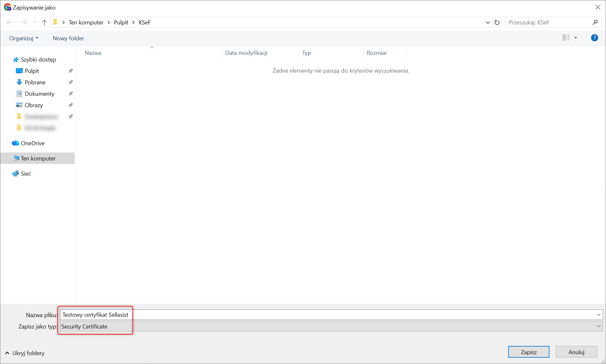The width and height of the screenshot is (606, 364).
Task: Select OneDrive in the sidebar
Action: click(x=32, y=143)
